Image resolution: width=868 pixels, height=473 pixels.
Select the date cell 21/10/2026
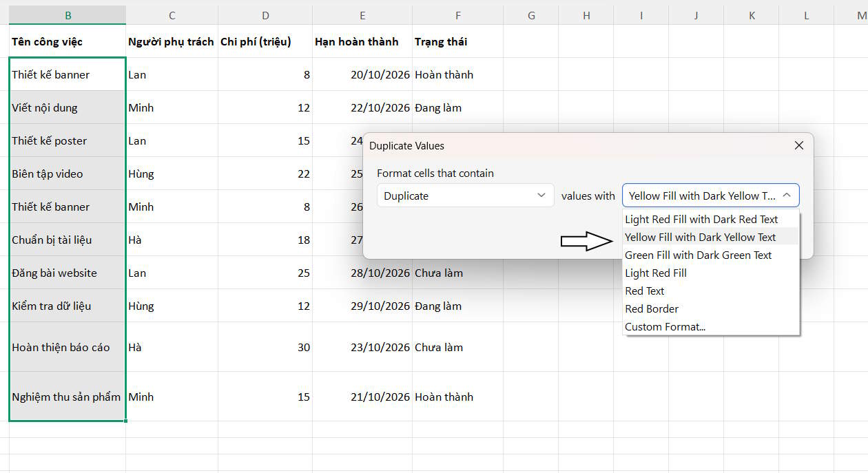click(362, 397)
